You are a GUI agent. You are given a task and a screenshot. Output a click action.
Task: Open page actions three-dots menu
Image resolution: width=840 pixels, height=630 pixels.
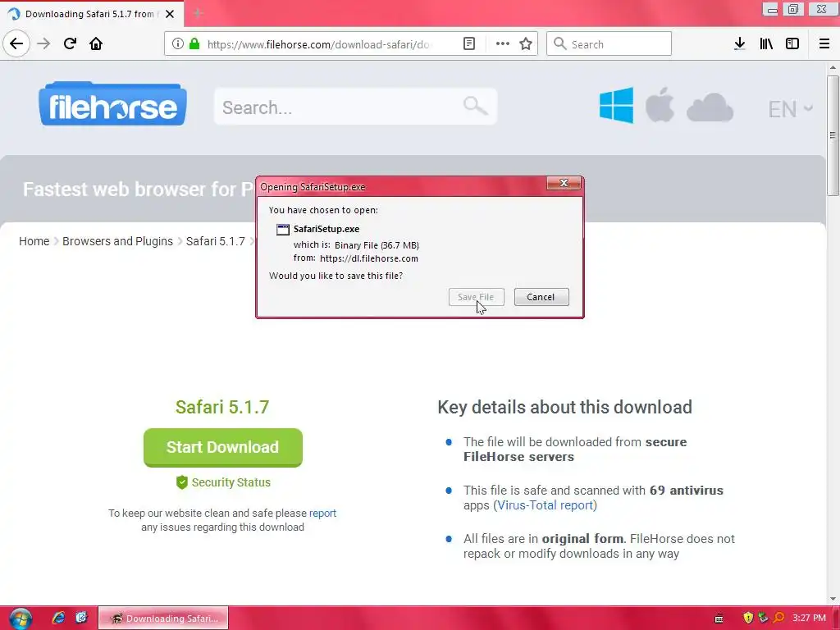pyautogui.click(x=503, y=44)
